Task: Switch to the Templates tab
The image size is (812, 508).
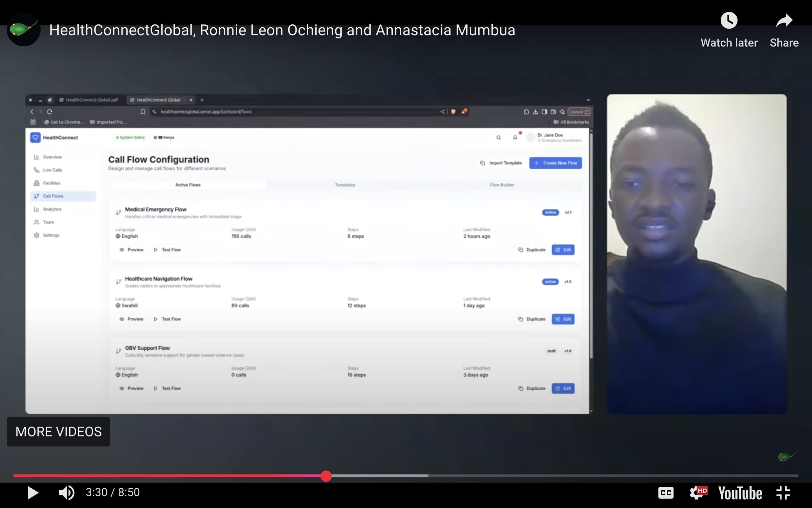Action: point(345,185)
